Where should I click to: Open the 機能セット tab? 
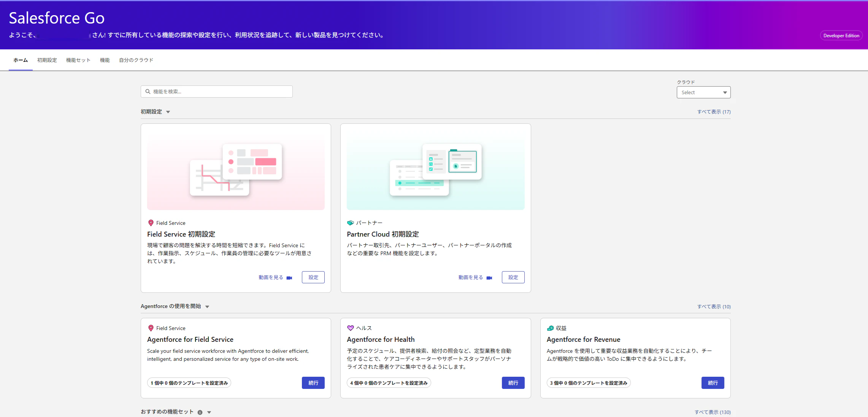click(x=78, y=60)
